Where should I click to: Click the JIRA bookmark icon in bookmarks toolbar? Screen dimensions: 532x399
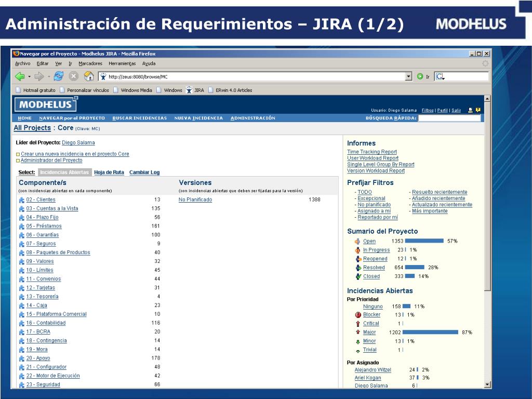(189, 90)
